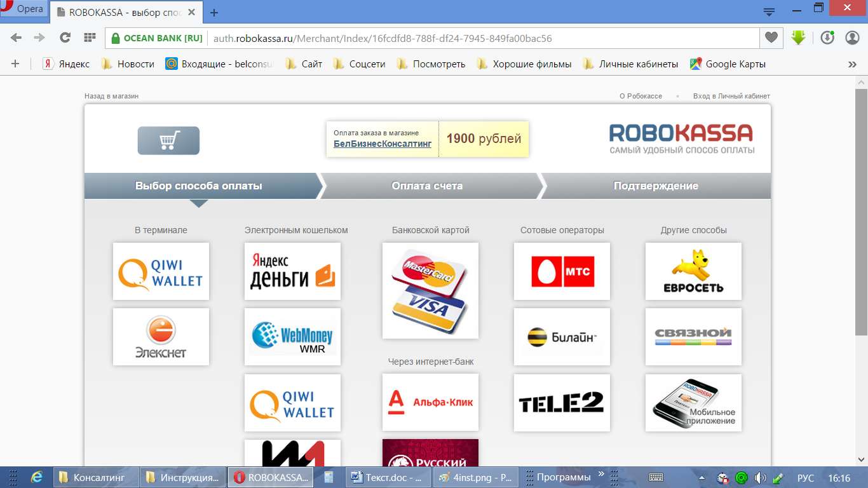The height and width of the screenshot is (488, 868).
Task: Reload the current page
Action: (x=65, y=37)
